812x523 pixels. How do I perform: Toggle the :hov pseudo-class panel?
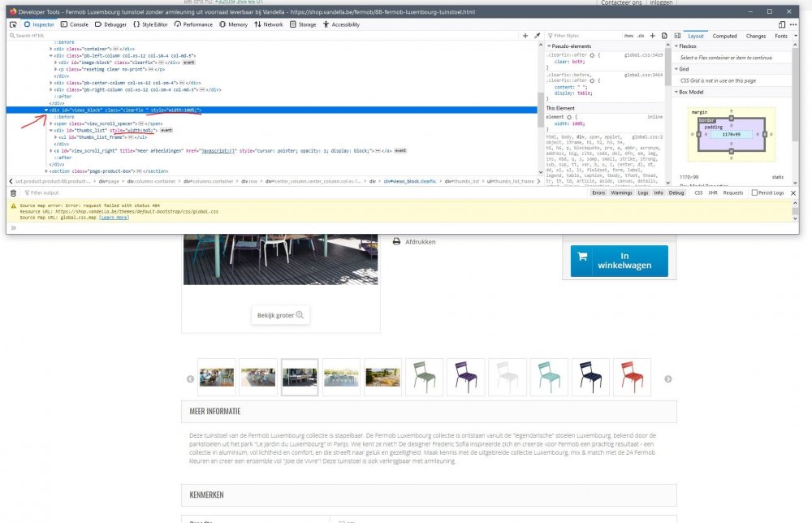(628, 36)
